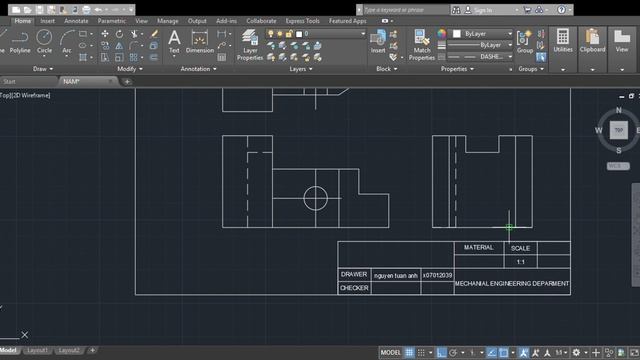Select the Hatch draw tool
The width and height of the screenshot is (640, 360).
point(83,58)
